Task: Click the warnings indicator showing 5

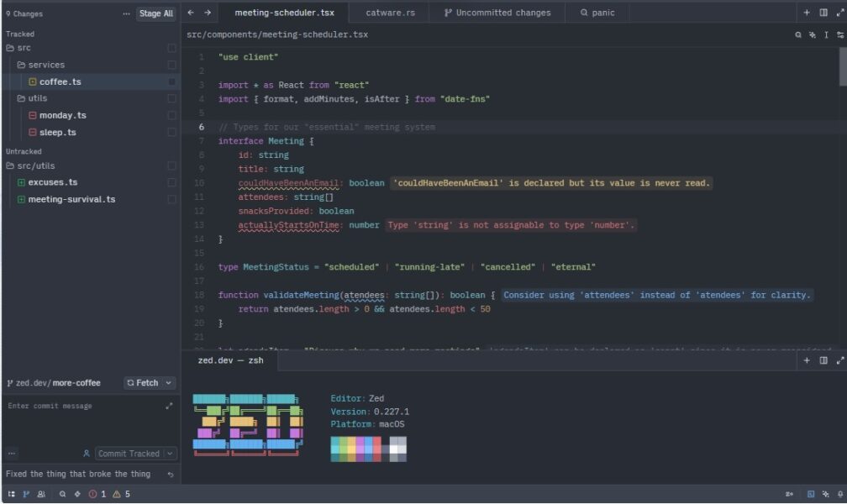Action: 118,494
